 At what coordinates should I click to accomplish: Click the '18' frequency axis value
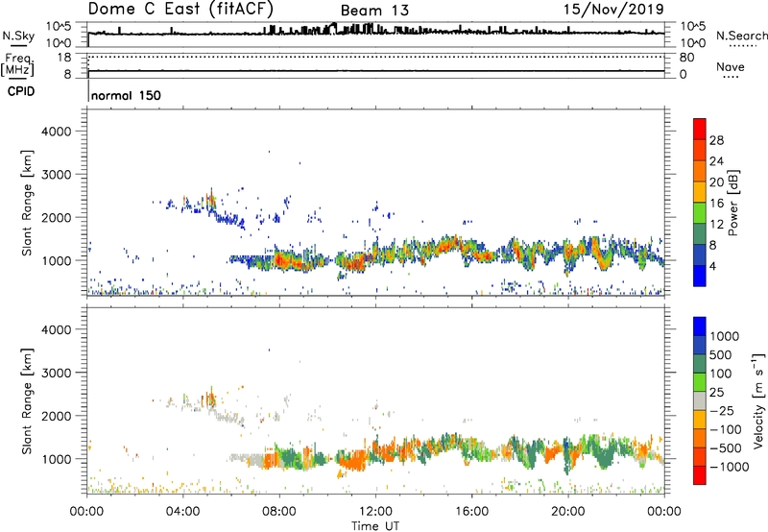(64, 58)
